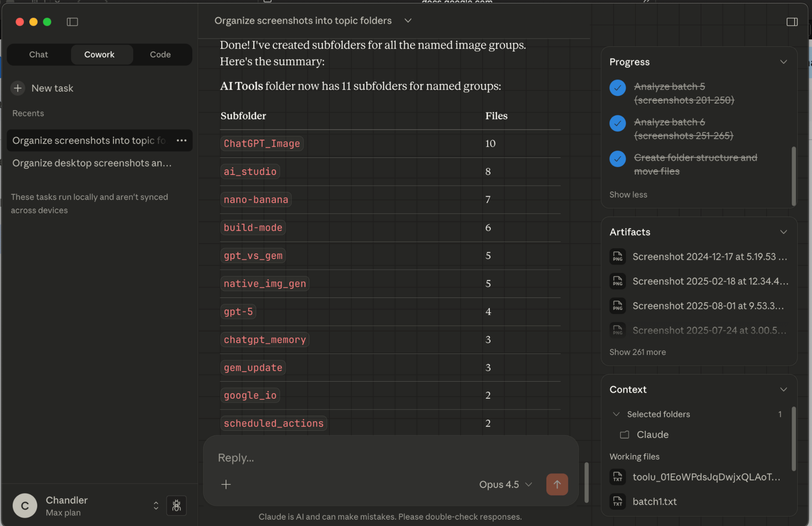The height and width of the screenshot is (526, 812).
Task: Toggle the Analyze batch 6 checkmark
Action: (617, 123)
